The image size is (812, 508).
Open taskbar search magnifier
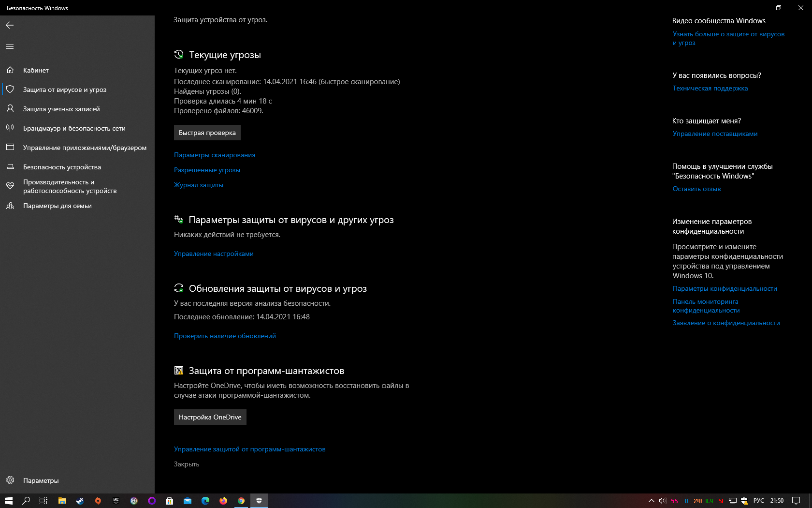click(26, 501)
